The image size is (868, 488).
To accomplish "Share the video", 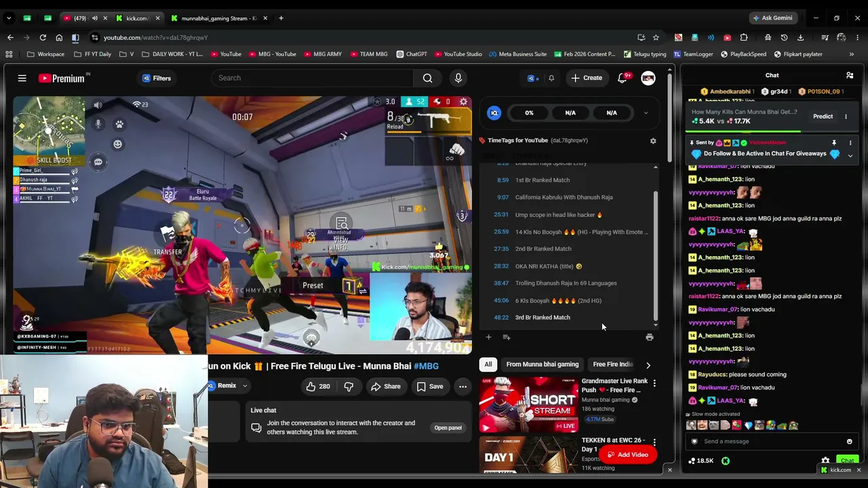I will (385, 386).
